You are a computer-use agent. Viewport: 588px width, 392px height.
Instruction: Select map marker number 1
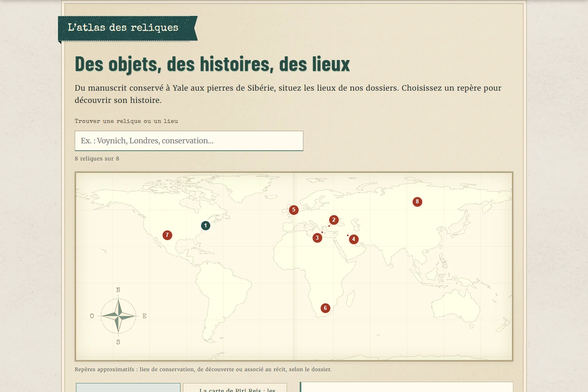tap(205, 225)
